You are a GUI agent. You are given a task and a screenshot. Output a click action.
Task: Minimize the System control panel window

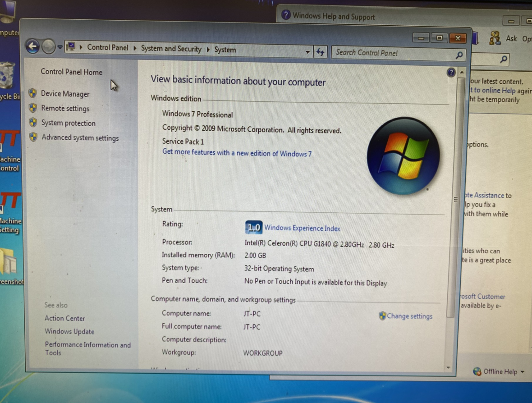click(x=421, y=38)
